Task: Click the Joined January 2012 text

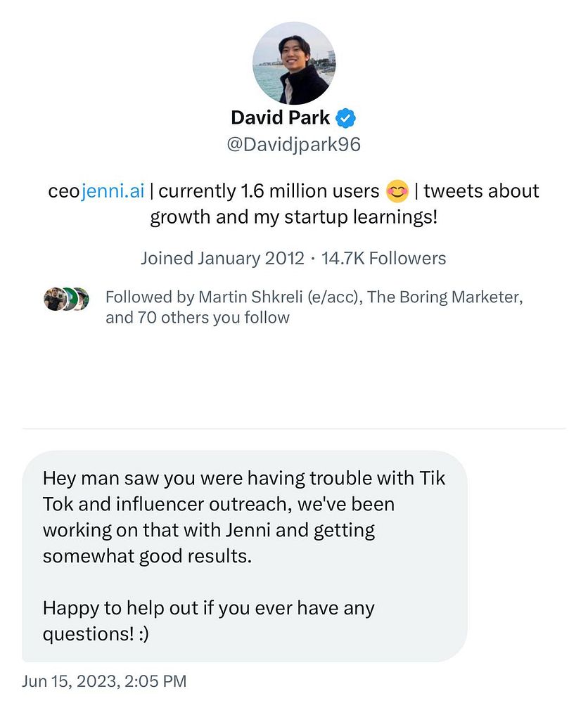Action: 222,258
